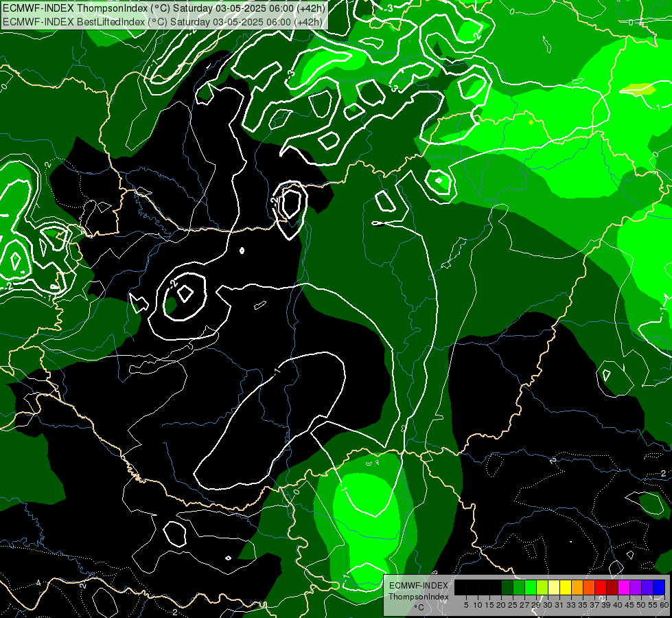Click the legend scale value '25'
The image size is (672, 618).
coord(513,605)
